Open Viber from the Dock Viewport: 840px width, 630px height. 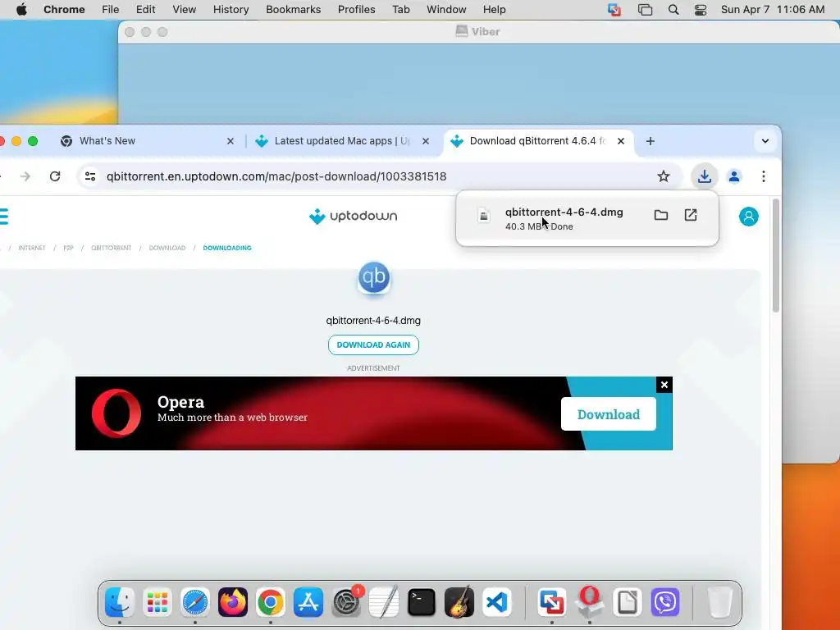[664, 602]
